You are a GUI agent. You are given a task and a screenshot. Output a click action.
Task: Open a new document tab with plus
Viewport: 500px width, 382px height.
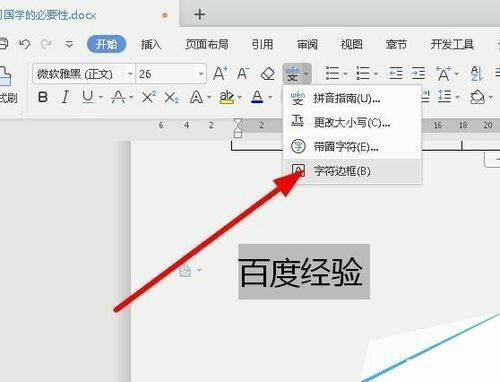click(200, 15)
